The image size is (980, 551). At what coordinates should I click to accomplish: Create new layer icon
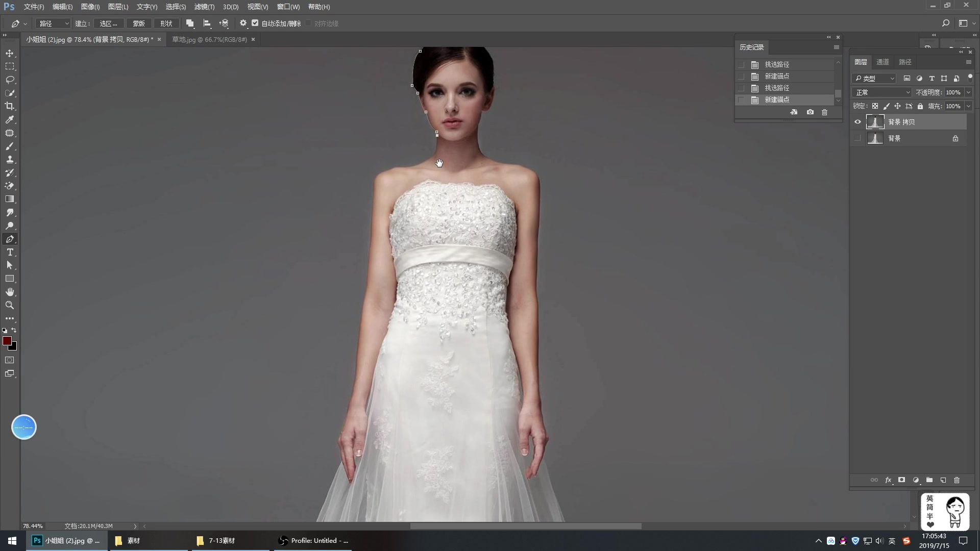click(943, 480)
